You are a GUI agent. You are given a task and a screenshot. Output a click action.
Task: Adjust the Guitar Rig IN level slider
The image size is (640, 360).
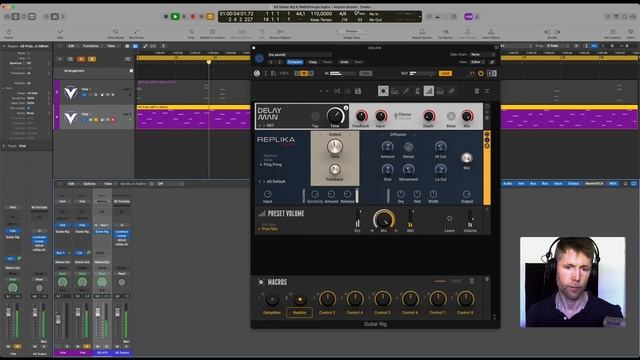point(342,73)
